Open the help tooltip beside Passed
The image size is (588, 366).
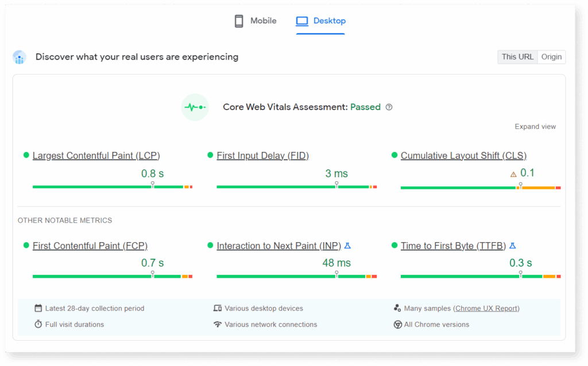click(x=389, y=107)
